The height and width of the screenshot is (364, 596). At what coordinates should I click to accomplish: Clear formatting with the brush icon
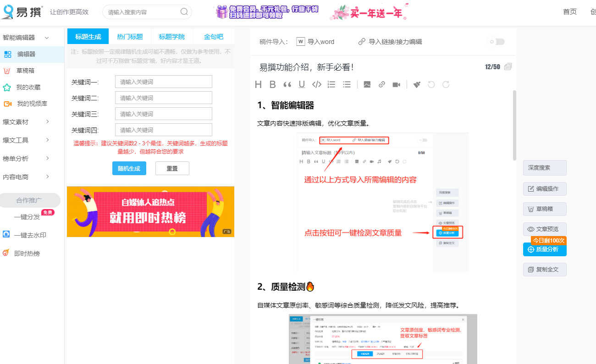416,84
